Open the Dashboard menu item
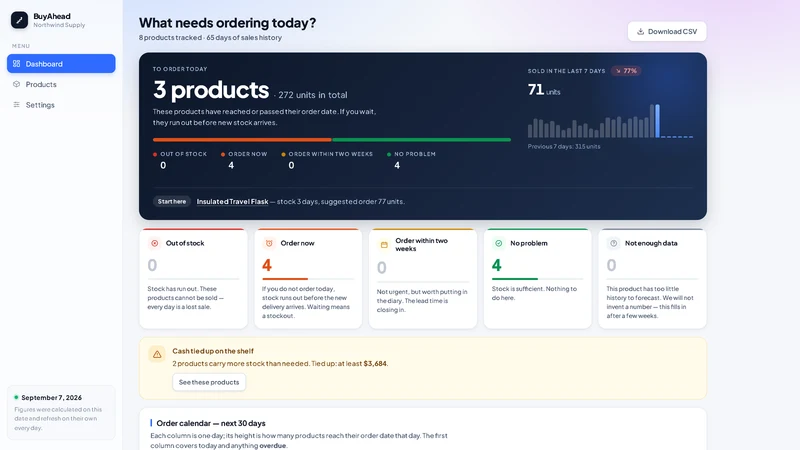The height and width of the screenshot is (450, 800). coord(61,64)
